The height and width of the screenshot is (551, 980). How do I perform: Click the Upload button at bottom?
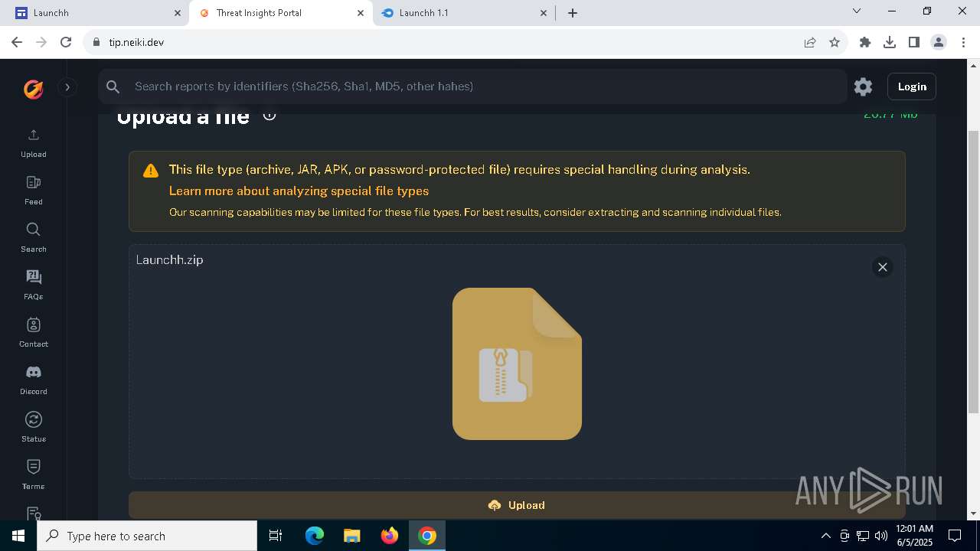tap(517, 505)
